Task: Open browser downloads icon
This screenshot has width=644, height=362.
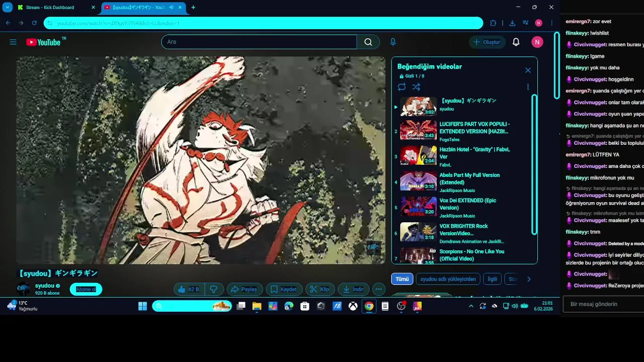Action: point(512,23)
